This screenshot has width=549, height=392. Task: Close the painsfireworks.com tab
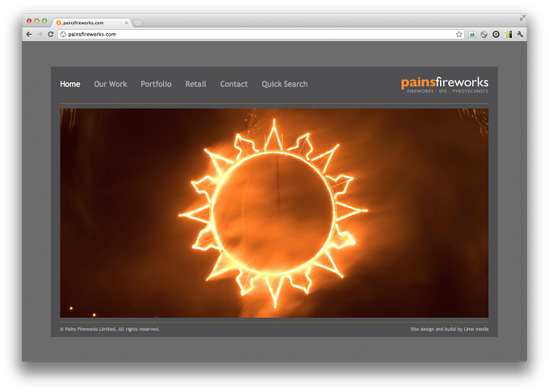pyautogui.click(x=127, y=23)
